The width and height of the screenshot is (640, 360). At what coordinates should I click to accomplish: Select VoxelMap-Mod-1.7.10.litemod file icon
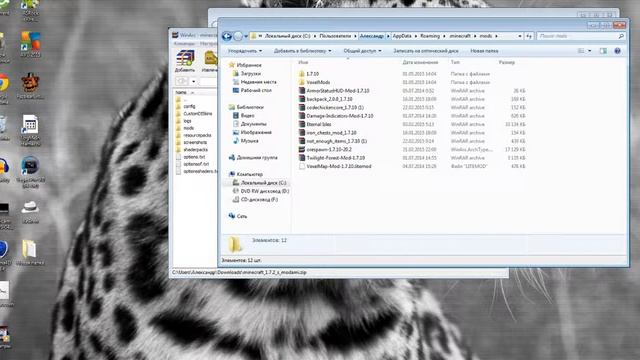[x=302, y=166]
